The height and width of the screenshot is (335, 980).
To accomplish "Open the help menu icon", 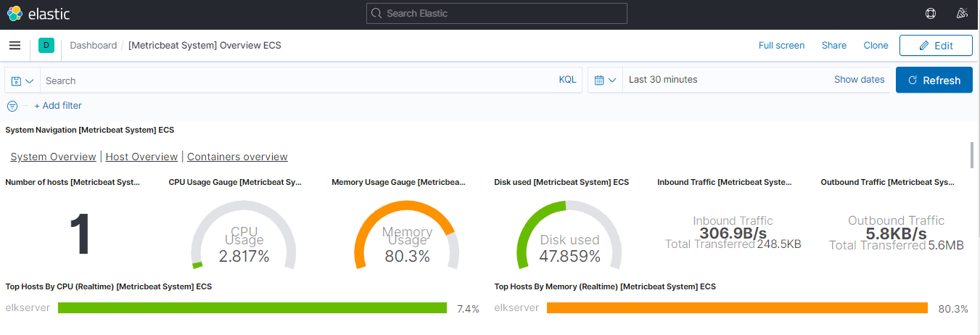I will (x=931, y=13).
